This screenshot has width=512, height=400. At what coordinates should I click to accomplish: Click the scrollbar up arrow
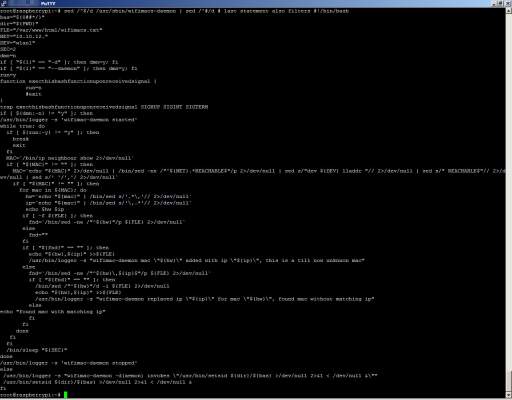pos(509,10)
